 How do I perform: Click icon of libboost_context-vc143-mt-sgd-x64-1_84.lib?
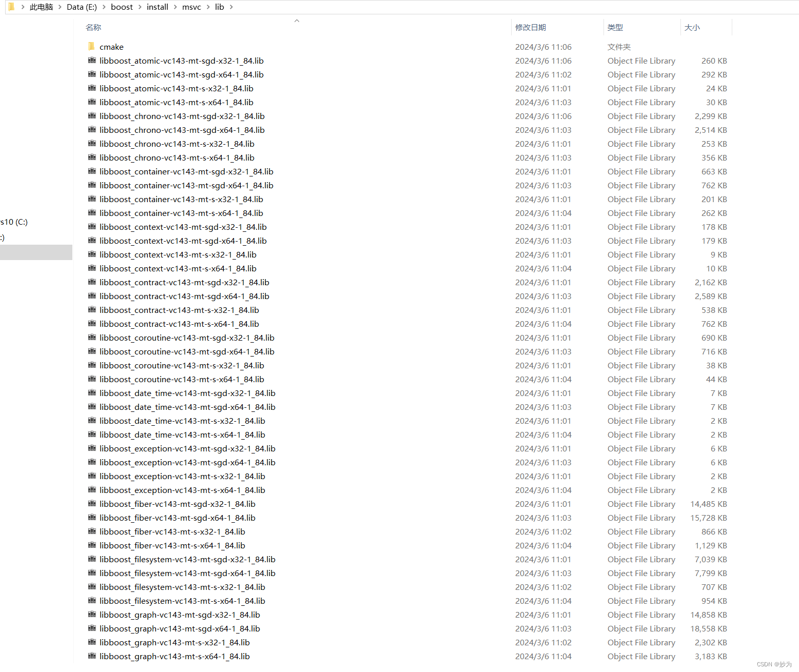tap(92, 240)
